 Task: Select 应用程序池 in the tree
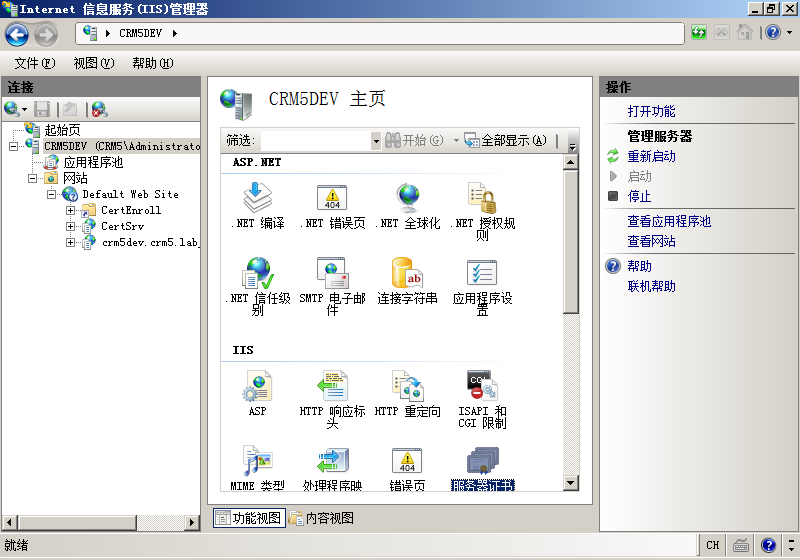93,162
